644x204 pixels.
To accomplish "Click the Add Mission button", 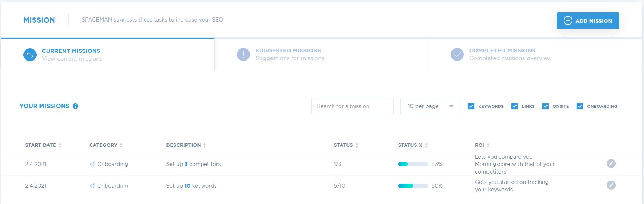I will pyautogui.click(x=588, y=21).
